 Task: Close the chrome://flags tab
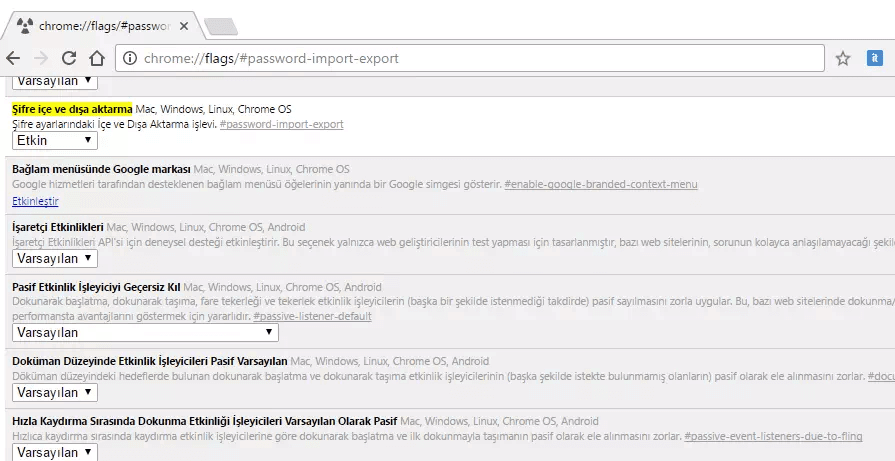click(x=184, y=26)
